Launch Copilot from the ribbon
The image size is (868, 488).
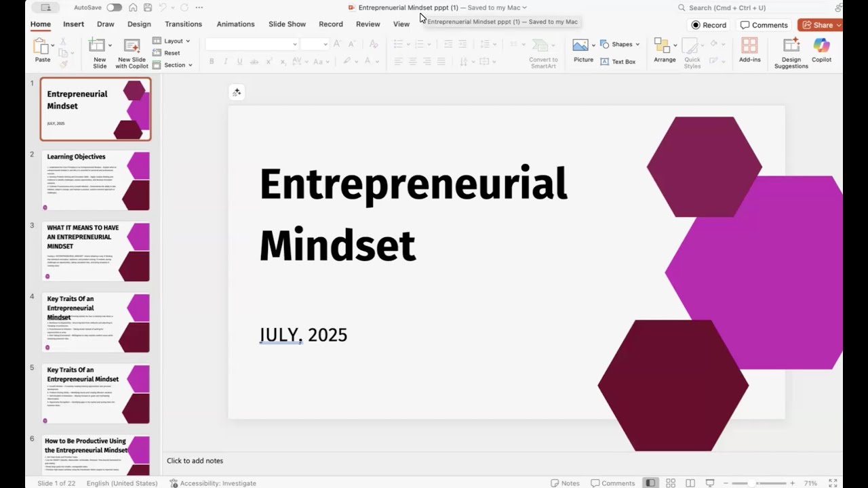point(822,51)
